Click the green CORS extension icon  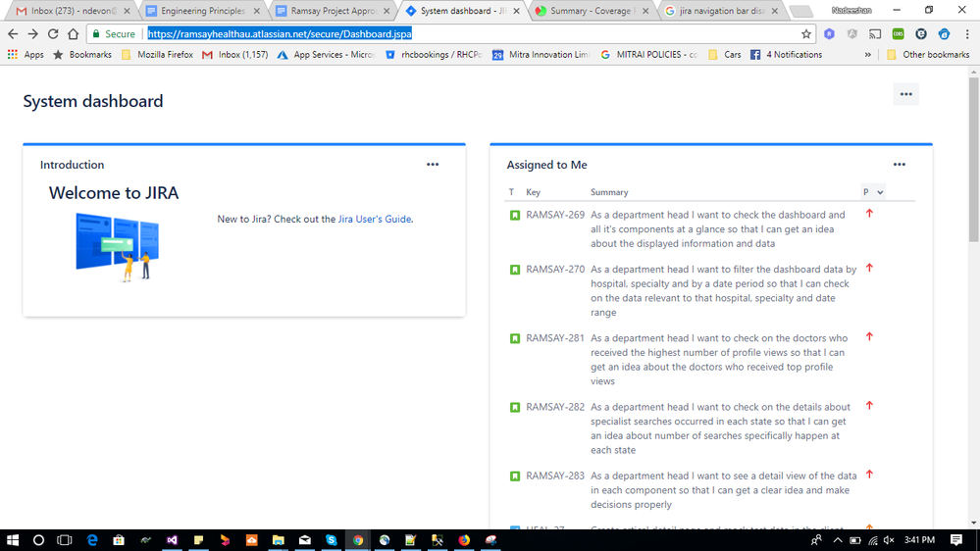coord(899,33)
